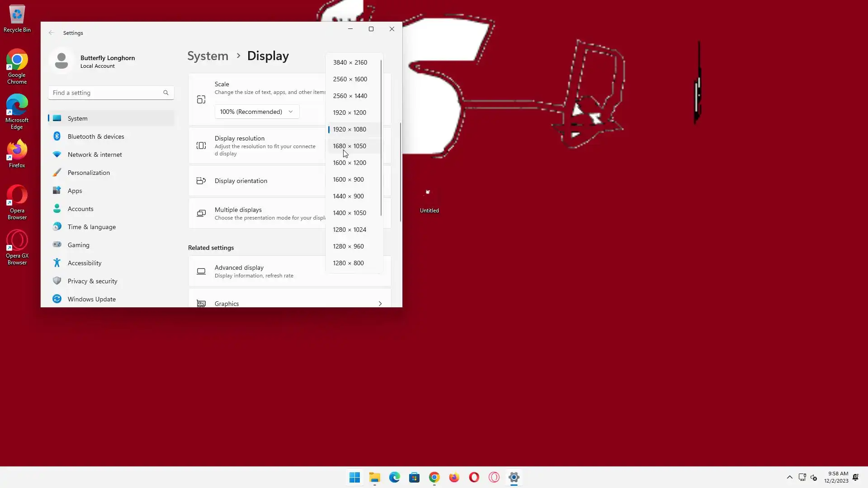Open Bluetooth & devices settings
Viewport: 868px width, 488px height.
tap(95, 136)
